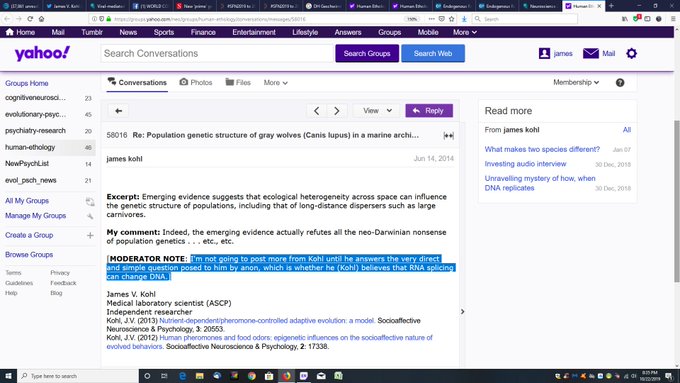Viewport: 680px width, 383px height.
Task: Click the wrench icon beside Manage My Groups
Action: 90,216
